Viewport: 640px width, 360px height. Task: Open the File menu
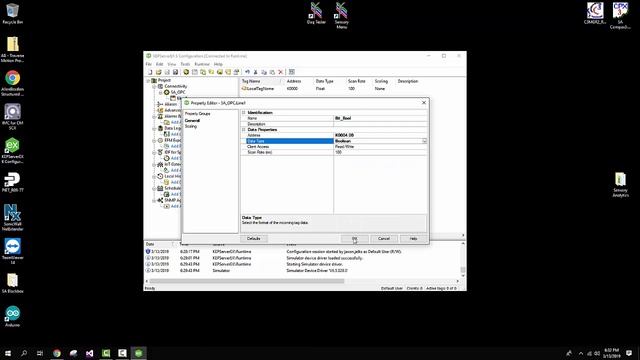(x=149, y=64)
